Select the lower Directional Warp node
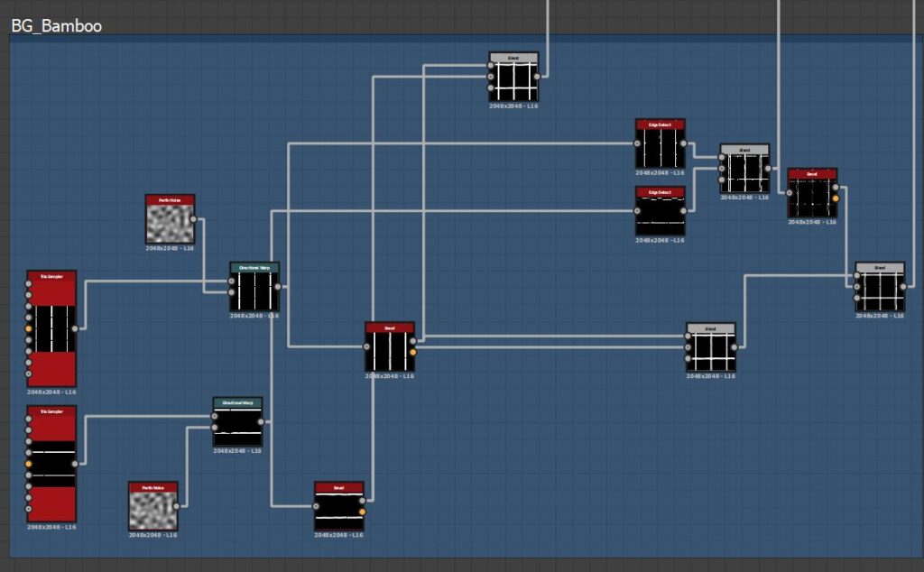Viewport: 924px width, 572px height. tap(237, 422)
